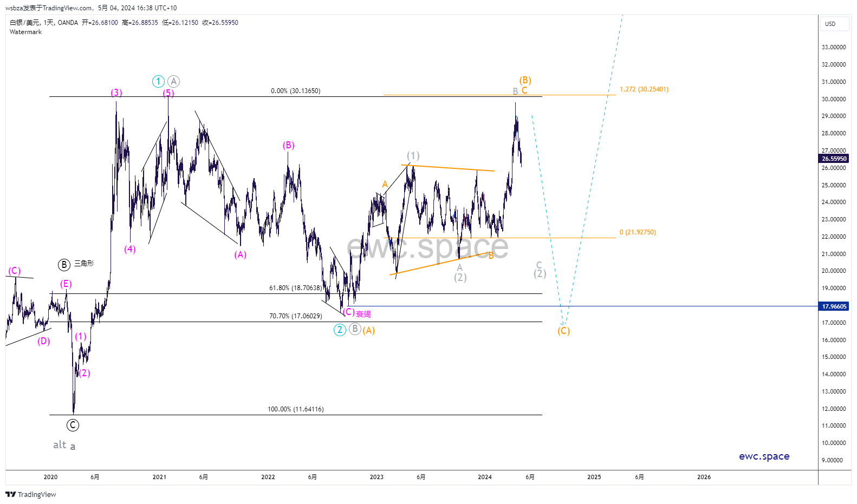Click the current price label 26.55950
The width and height of the screenshot is (857, 504).
tap(834, 159)
